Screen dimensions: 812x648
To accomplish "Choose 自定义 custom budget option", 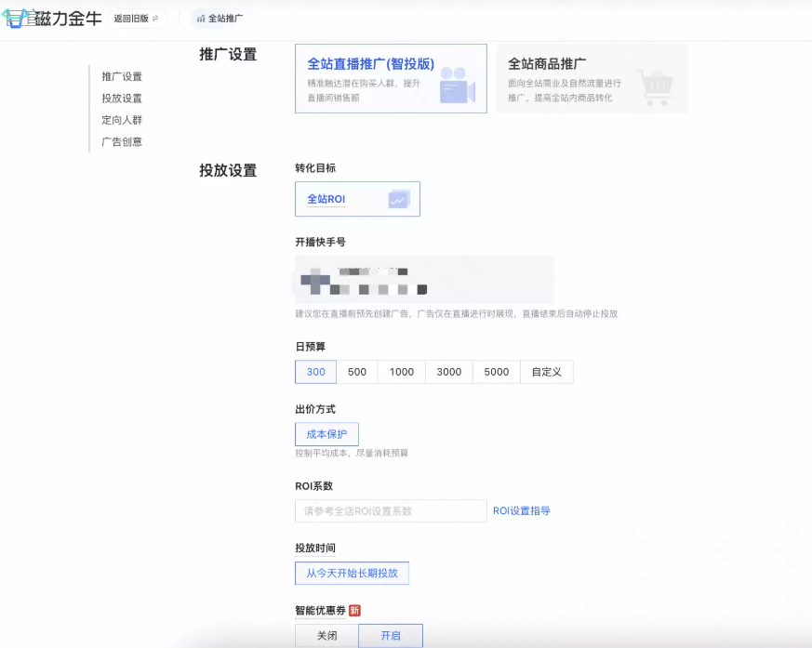I will click(x=548, y=371).
